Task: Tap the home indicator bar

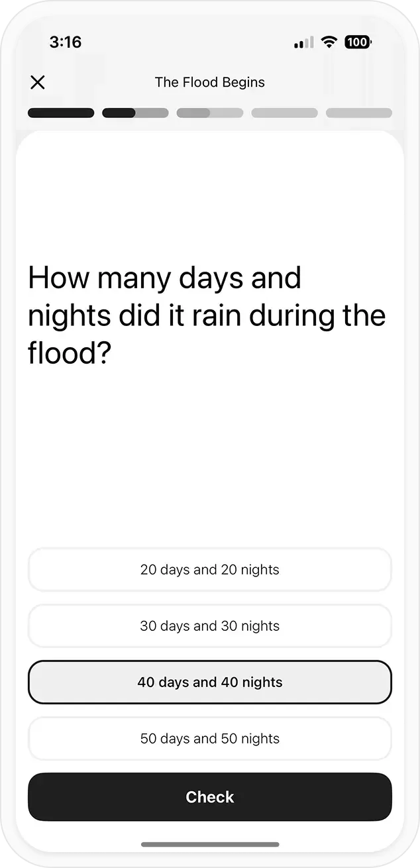Action: [x=210, y=845]
